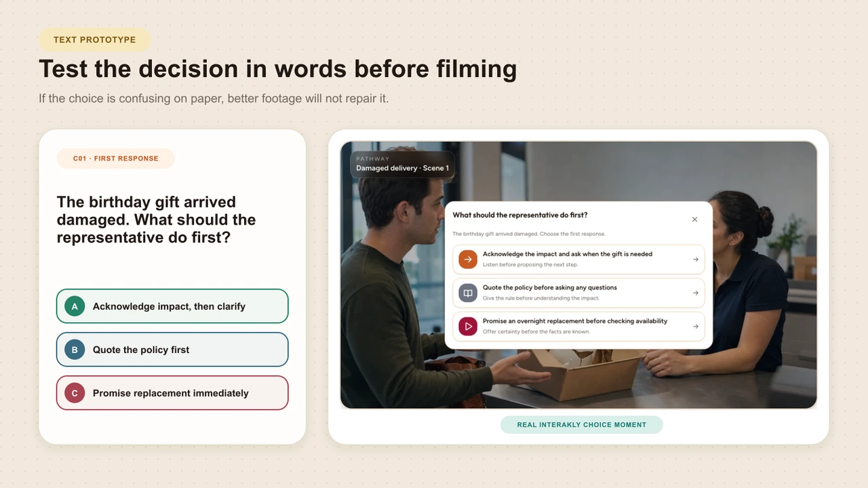Click the Real Interakly Choice Moment pill
Viewport: 868px width, 488px height.
[581, 425]
